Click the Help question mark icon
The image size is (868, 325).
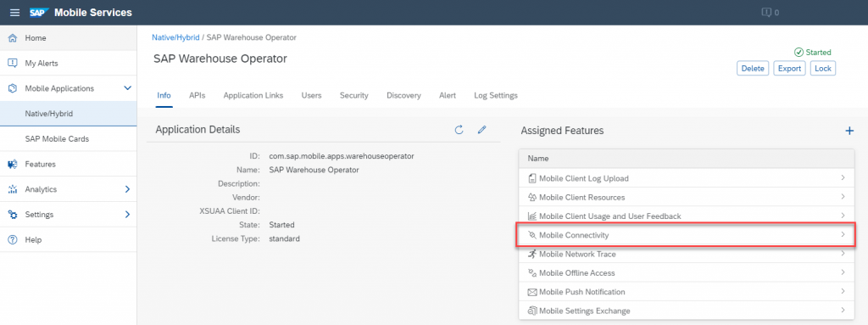tap(13, 239)
